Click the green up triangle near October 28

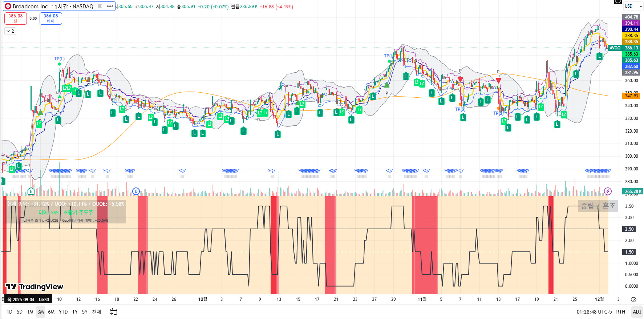coord(386,85)
